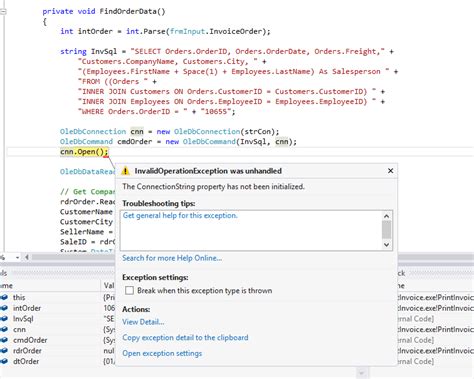Enable 'Break when this exception type is thrown'

click(x=129, y=290)
